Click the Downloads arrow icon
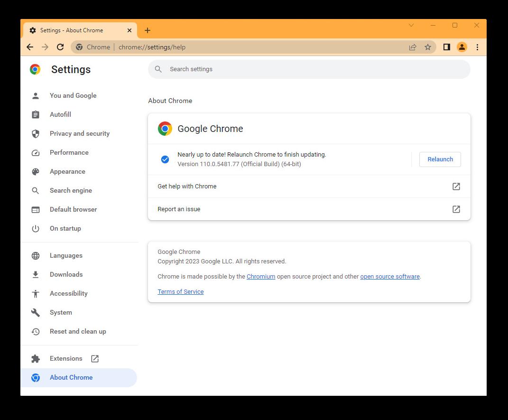 (36, 274)
